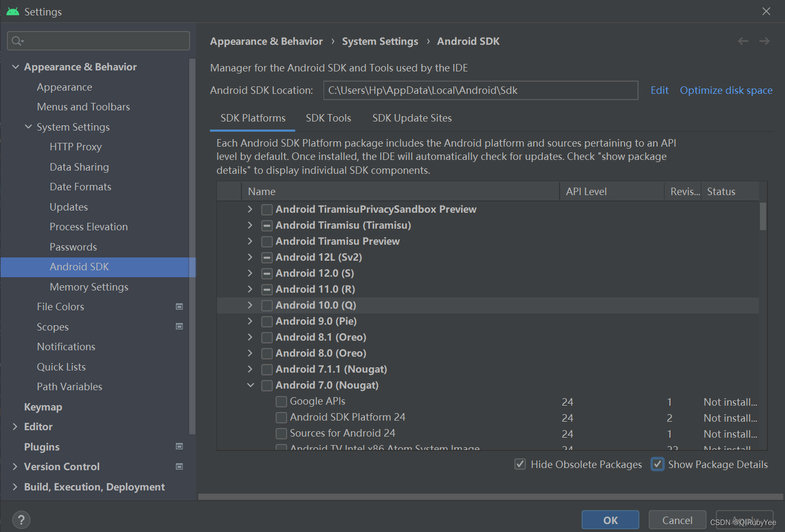Check the Google APIs package checkbox

pos(281,401)
